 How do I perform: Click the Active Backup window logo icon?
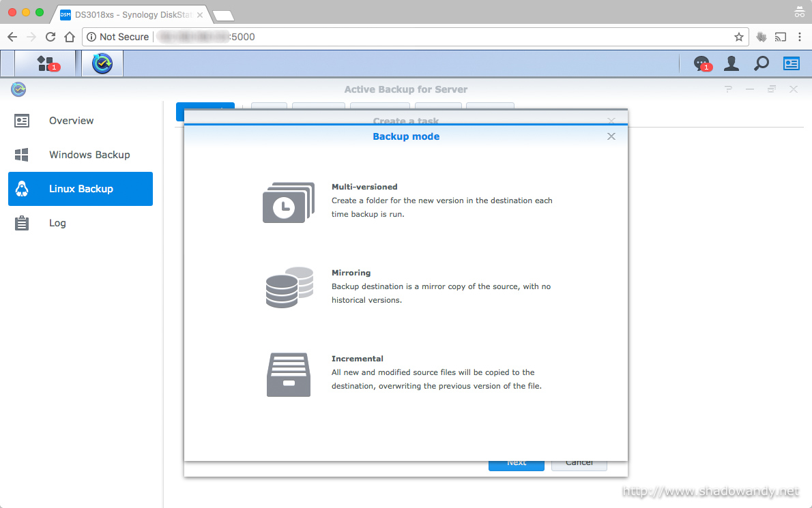point(18,89)
